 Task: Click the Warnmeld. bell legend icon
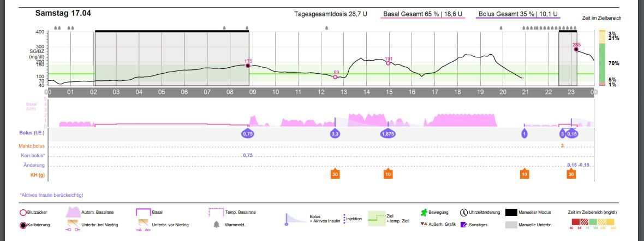[216, 225]
